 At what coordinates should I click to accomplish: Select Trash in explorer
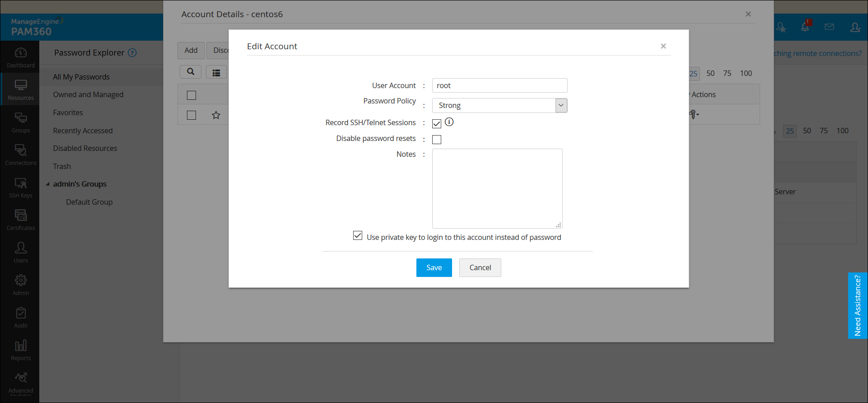click(x=62, y=166)
